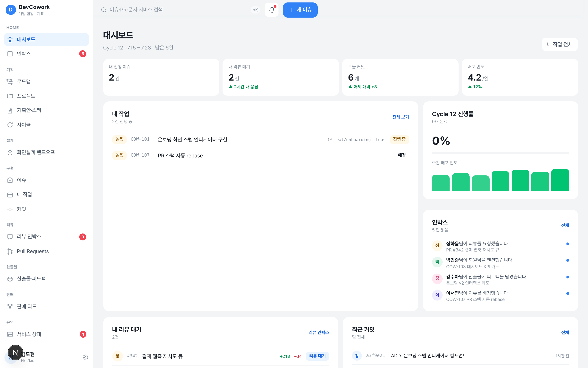Click the 내 리뷰 대기 stat card
588x368 pixels.
point(281,77)
